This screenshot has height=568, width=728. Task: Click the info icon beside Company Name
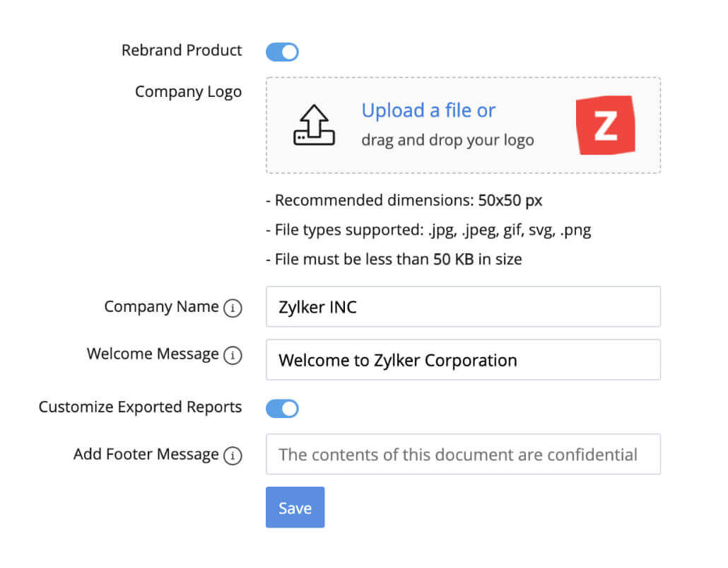point(233,308)
